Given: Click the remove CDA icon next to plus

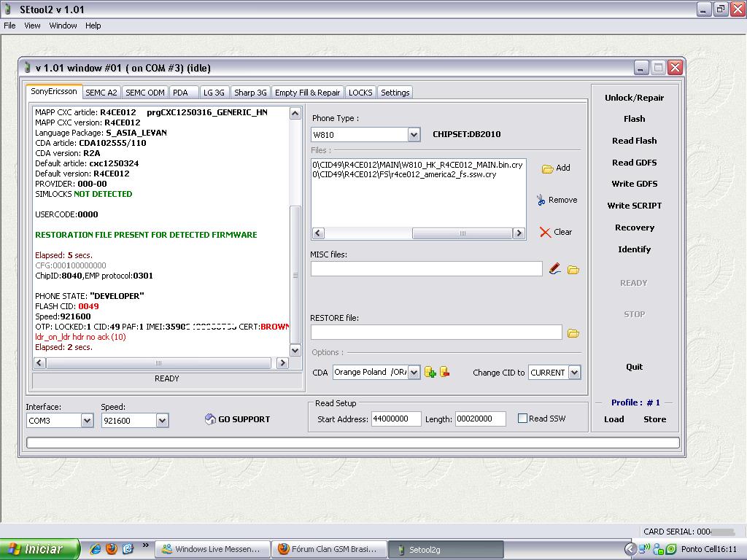Looking at the screenshot, I should (x=444, y=372).
